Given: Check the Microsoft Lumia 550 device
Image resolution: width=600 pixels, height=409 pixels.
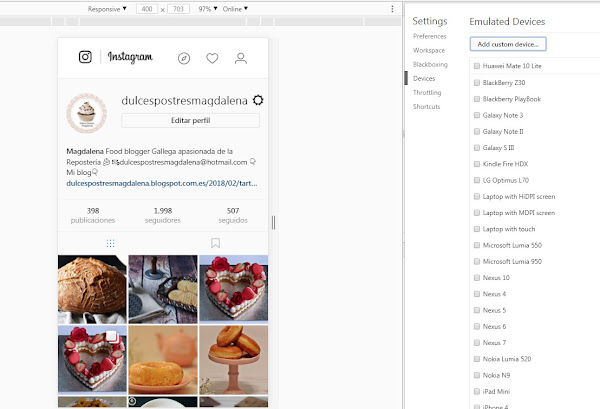Looking at the screenshot, I should (x=477, y=245).
